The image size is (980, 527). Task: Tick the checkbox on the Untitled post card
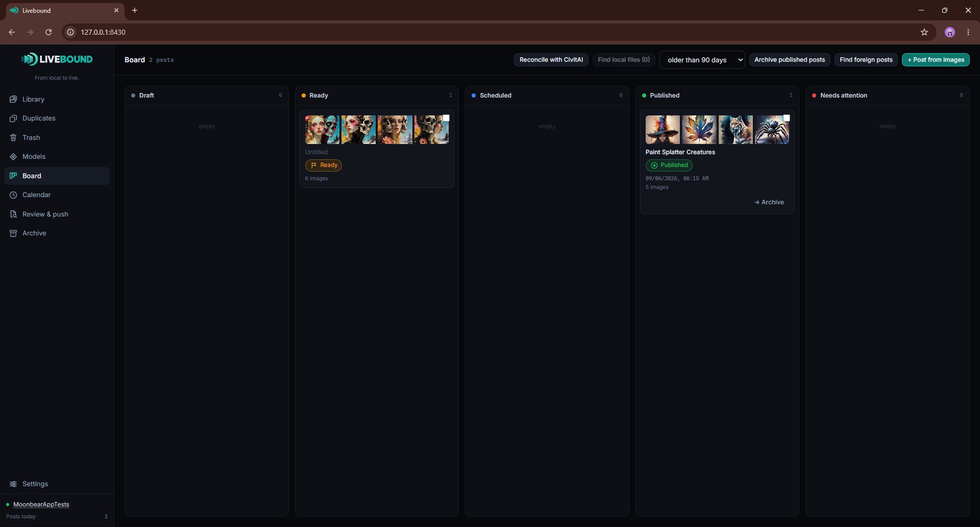pos(446,118)
